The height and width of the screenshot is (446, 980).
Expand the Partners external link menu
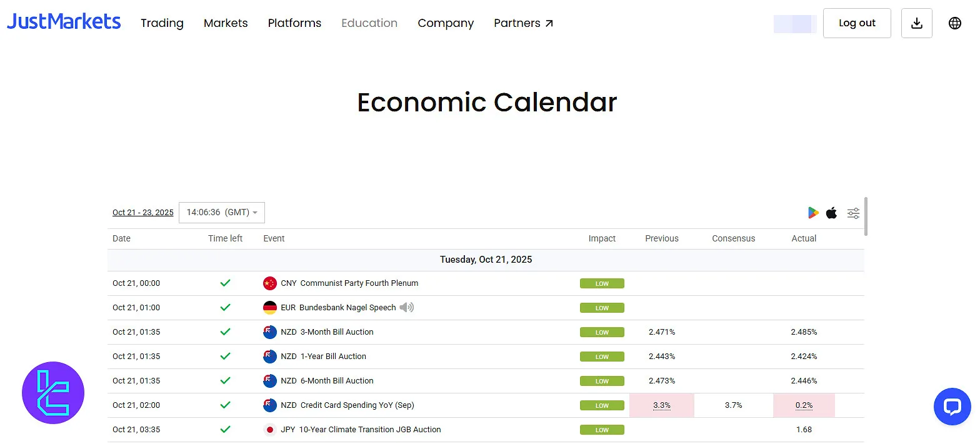click(x=524, y=23)
